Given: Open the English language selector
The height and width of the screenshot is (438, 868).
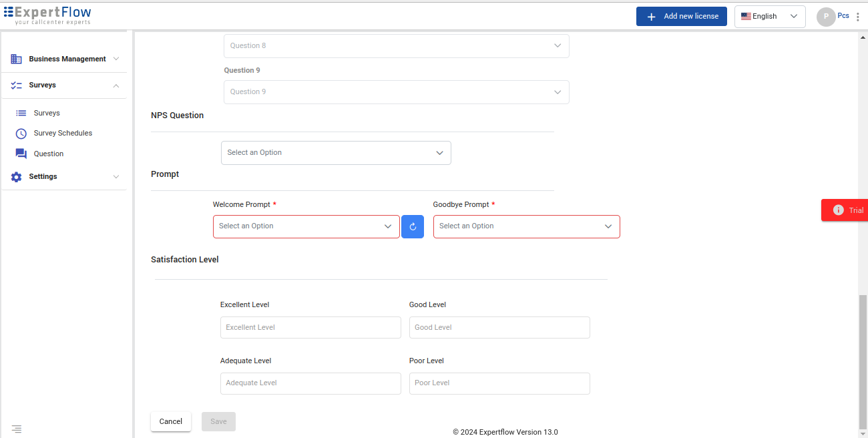Looking at the screenshot, I should (769, 17).
